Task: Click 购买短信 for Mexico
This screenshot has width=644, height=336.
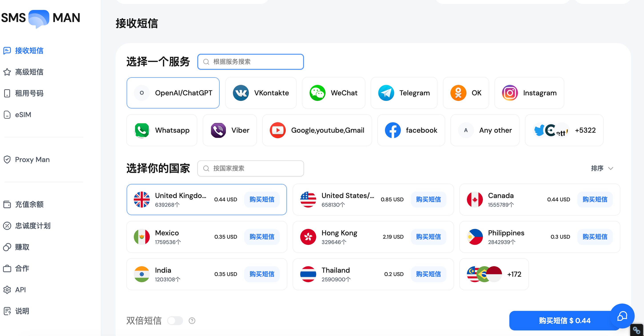Action: tap(262, 237)
